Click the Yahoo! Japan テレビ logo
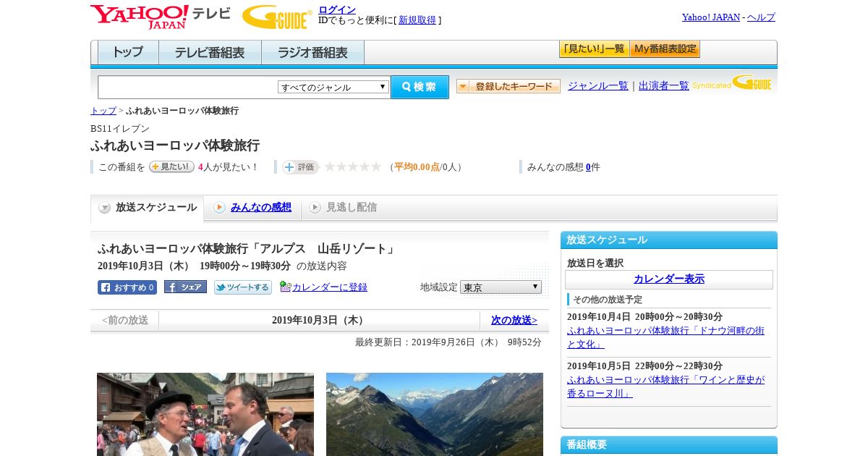868x456 pixels. 161,17
